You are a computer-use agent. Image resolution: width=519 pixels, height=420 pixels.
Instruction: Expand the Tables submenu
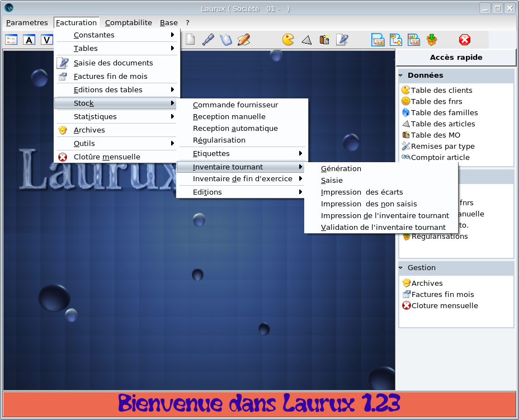(x=116, y=48)
